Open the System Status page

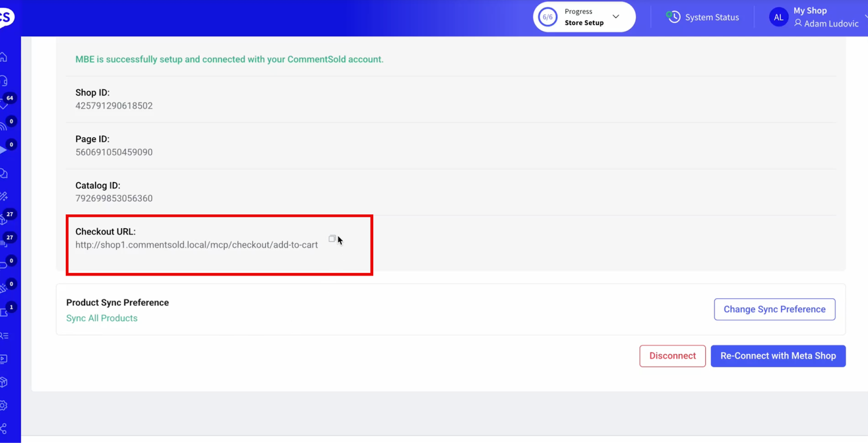coord(711,17)
